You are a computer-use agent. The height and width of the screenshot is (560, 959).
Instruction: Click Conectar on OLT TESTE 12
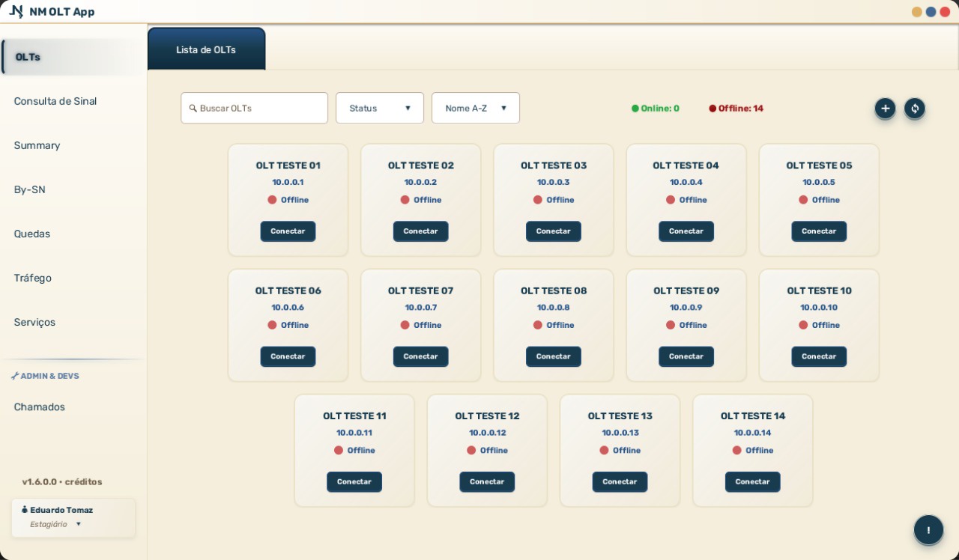[x=487, y=481]
